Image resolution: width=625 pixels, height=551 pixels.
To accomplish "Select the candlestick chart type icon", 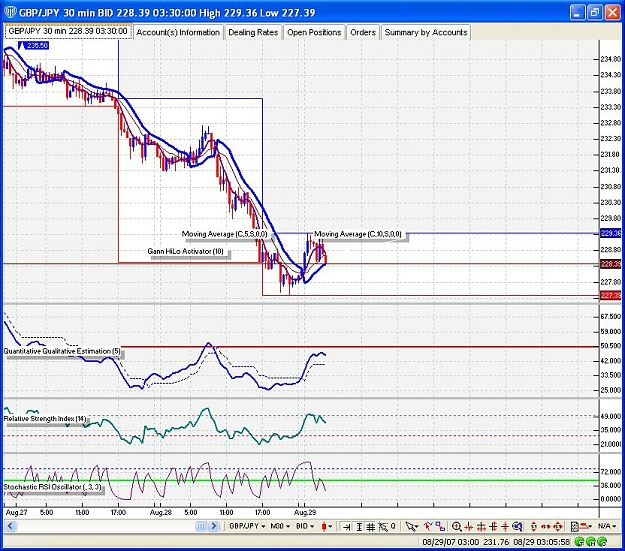I will [x=324, y=526].
